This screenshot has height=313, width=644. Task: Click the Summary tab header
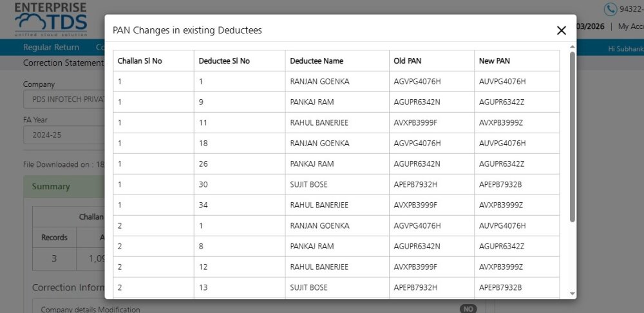click(51, 186)
